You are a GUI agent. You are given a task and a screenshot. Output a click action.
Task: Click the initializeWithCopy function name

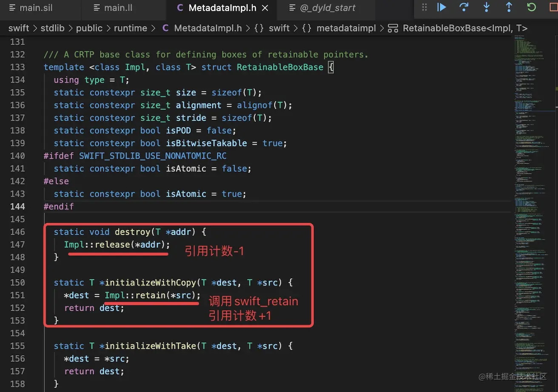coord(151,282)
